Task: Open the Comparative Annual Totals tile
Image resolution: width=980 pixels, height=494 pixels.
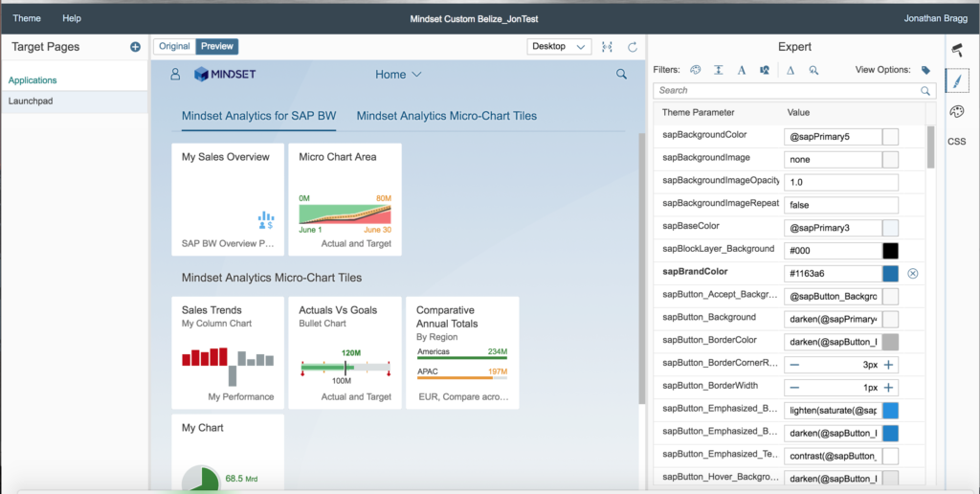Action: click(462, 352)
